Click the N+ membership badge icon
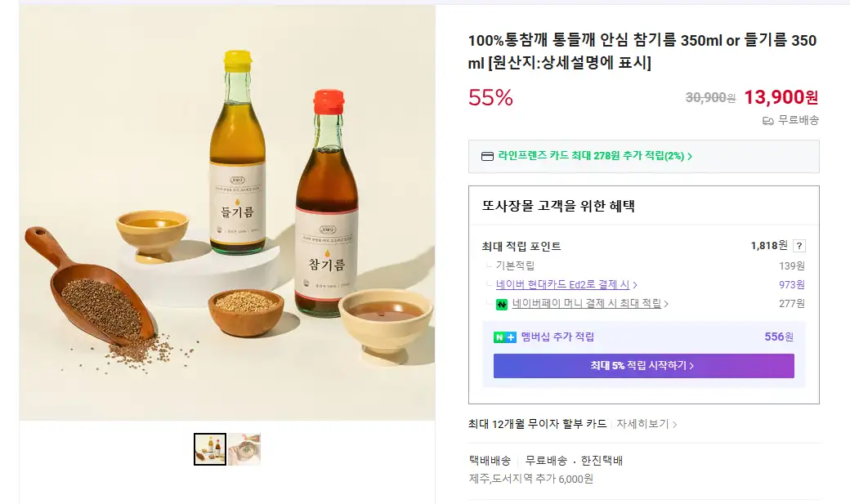The height and width of the screenshot is (504, 850). pos(504,337)
